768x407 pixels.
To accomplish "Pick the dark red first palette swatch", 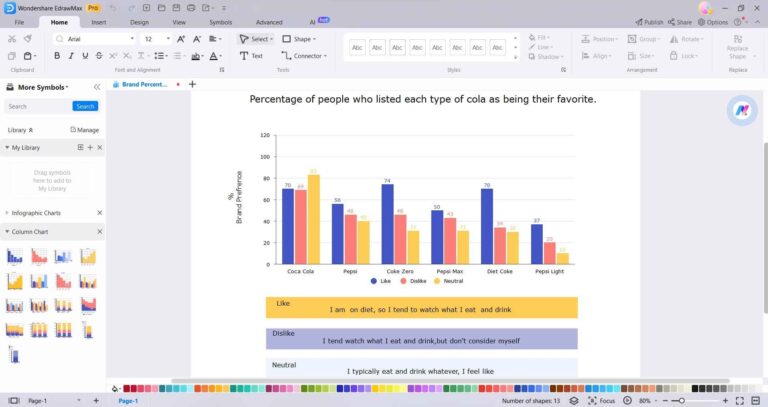I will pos(126,388).
